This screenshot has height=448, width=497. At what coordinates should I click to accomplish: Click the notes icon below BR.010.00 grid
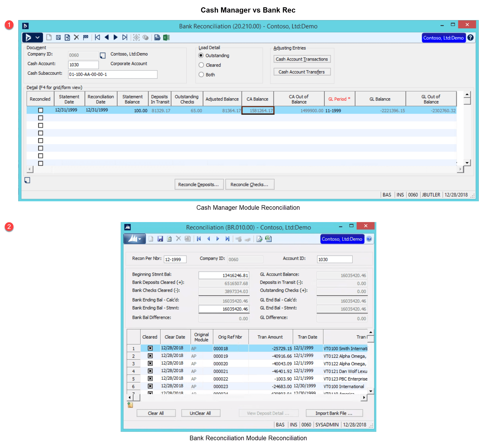130,405
